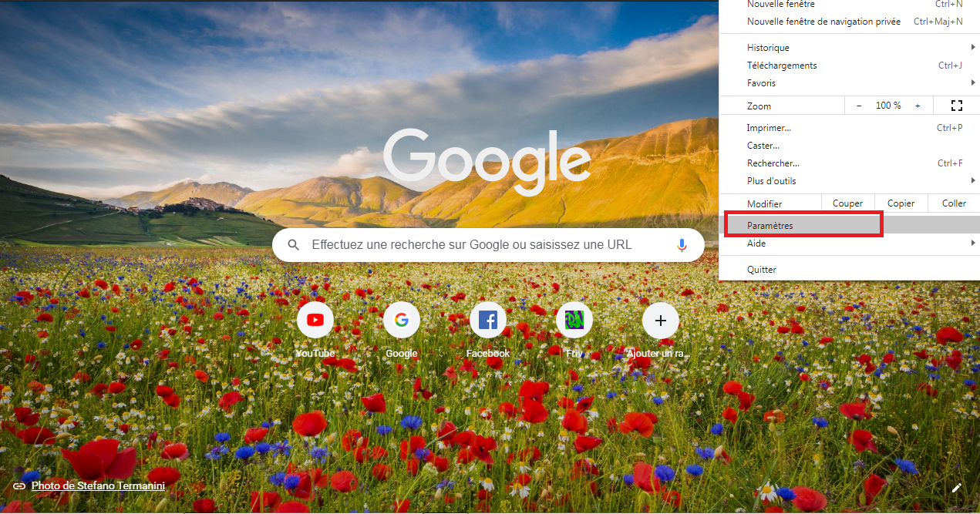Viewport: 980px width, 514px height.
Task: Select Téléchargements menu entry
Action: pyautogui.click(x=849, y=66)
